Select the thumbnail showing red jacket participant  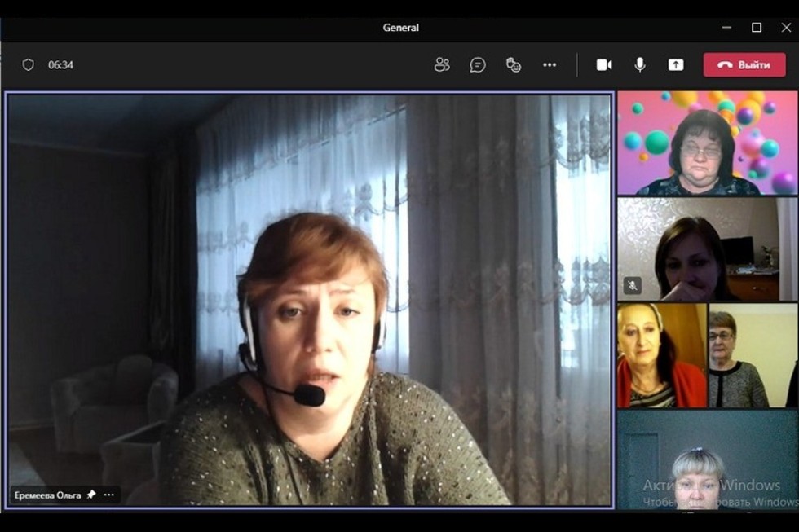tap(660, 355)
